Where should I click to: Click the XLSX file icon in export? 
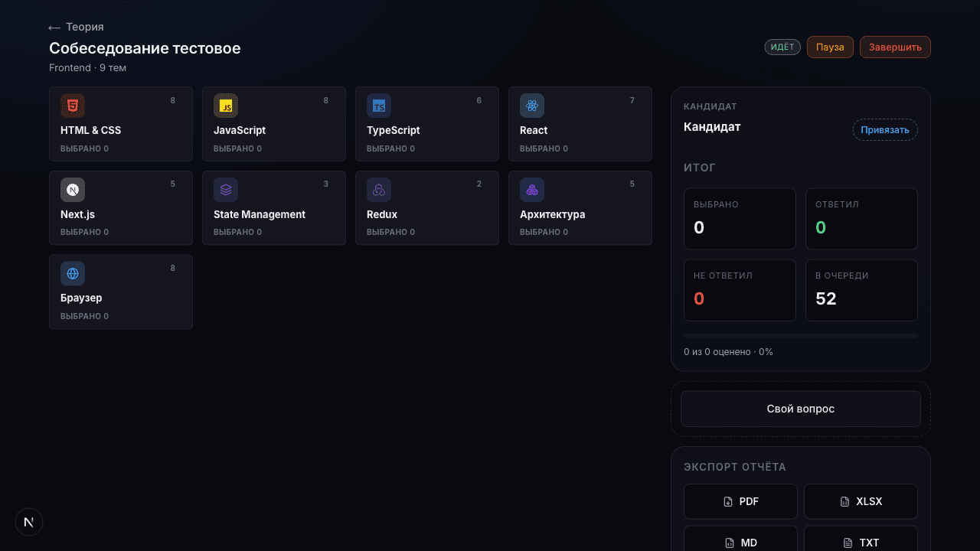click(844, 502)
